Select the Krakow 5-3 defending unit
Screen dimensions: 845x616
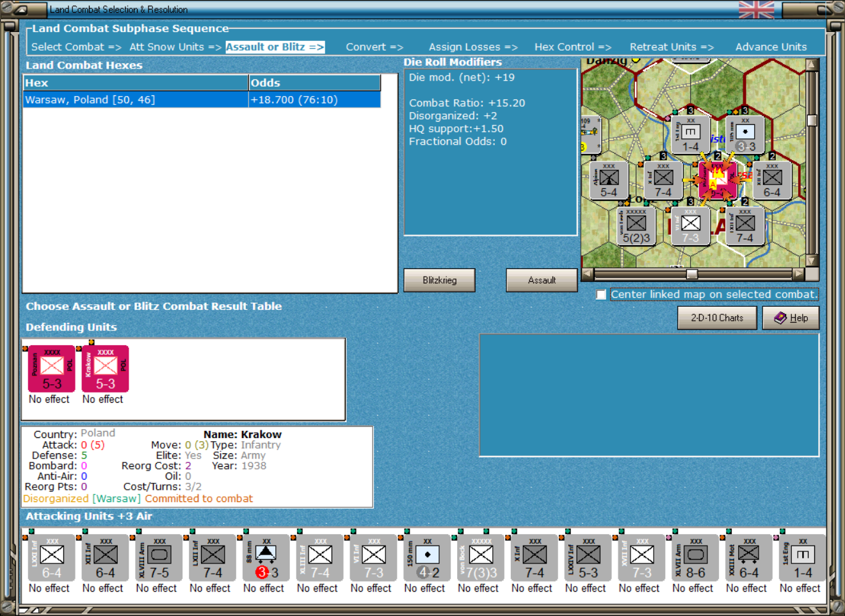106,369
